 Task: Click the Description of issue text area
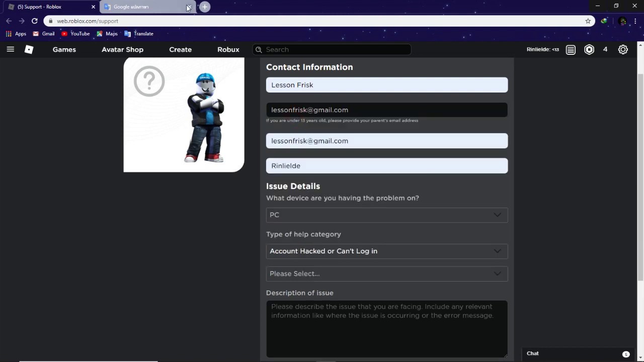point(387,329)
